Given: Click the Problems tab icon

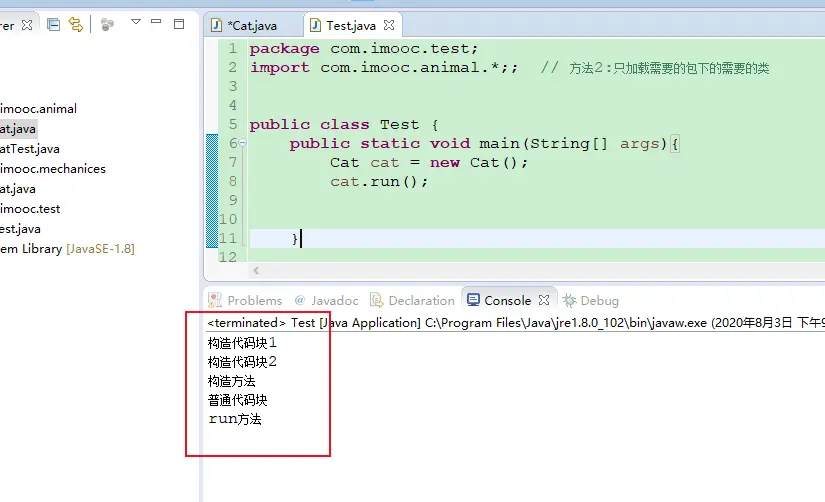Looking at the screenshot, I should coord(215,300).
